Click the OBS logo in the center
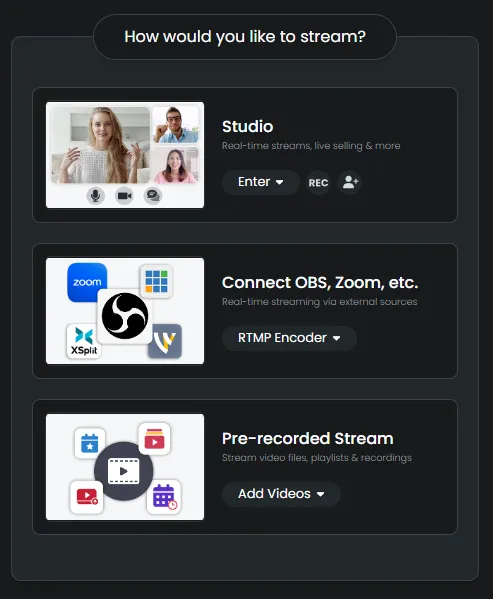 (x=125, y=316)
